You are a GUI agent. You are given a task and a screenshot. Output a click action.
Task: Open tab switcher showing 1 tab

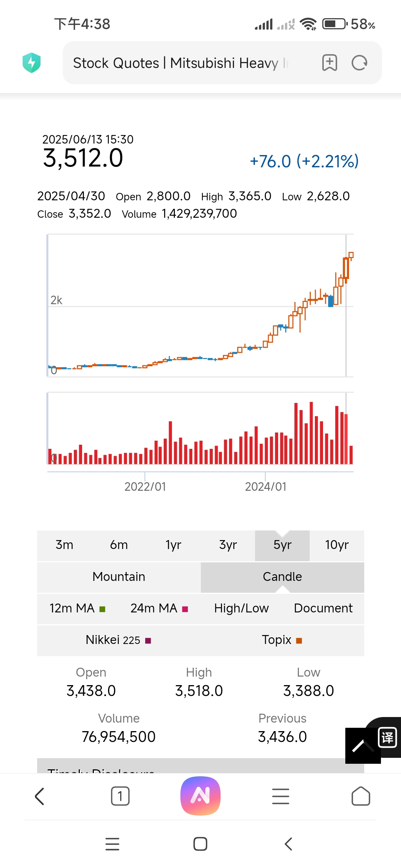(120, 796)
